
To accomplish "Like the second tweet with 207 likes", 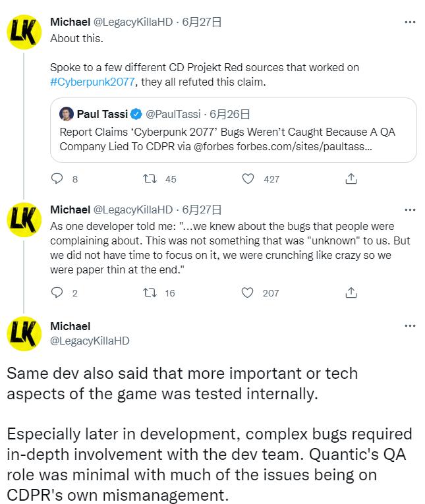I will pyautogui.click(x=248, y=293).
